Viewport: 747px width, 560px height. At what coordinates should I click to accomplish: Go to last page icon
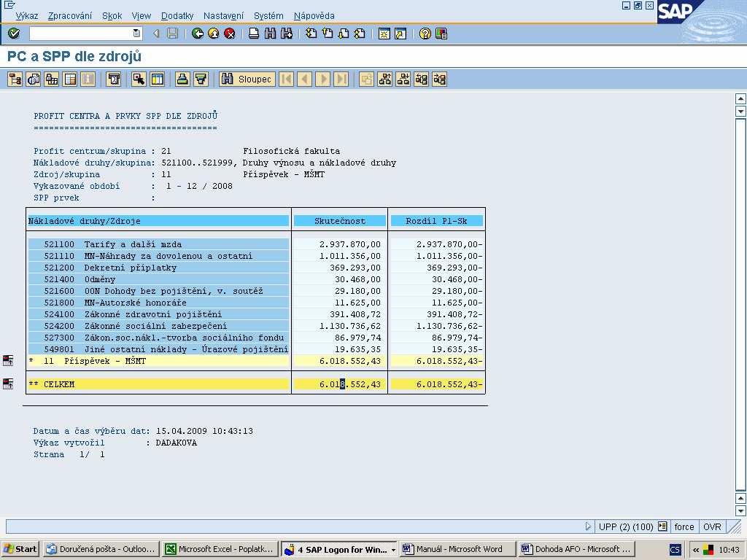pyautogui.click(x=360, y=34)
